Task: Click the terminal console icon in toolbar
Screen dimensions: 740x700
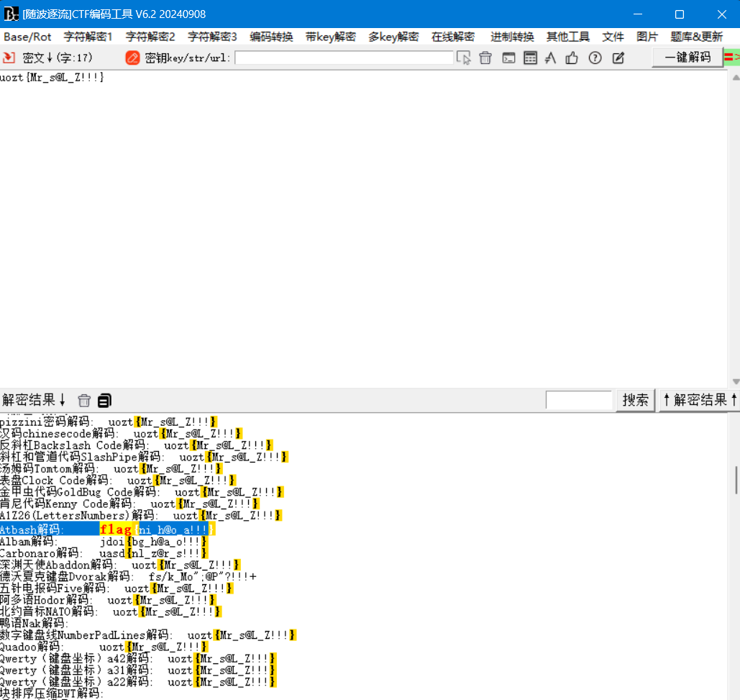Action: [x=508, y=58]
